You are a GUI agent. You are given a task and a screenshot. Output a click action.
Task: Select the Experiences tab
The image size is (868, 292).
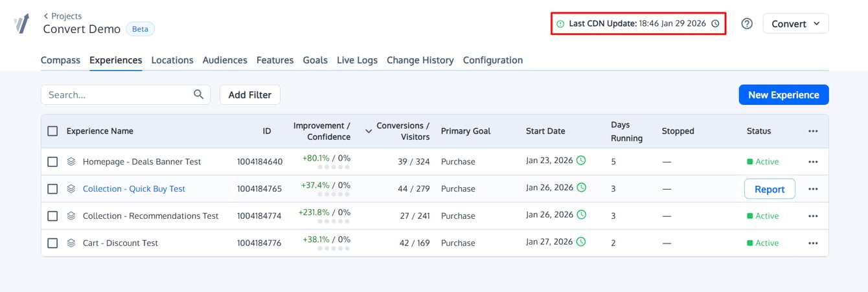click(116, 60)
